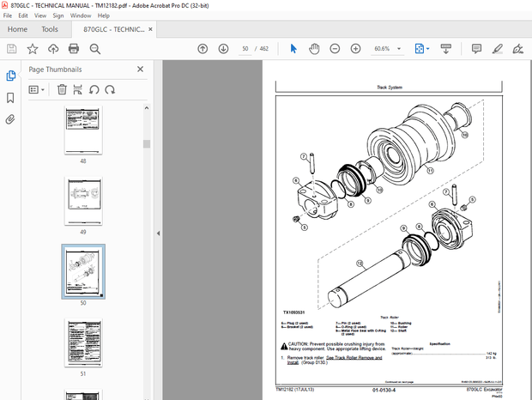
Task: Click the TX1093531 figure label
Action: (293, 312)
